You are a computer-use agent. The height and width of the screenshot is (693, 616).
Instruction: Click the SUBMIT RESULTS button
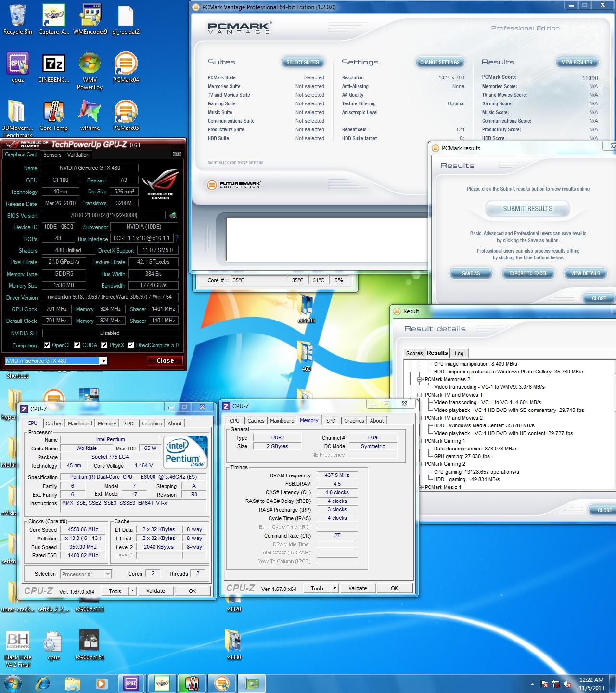coord(528,209)
